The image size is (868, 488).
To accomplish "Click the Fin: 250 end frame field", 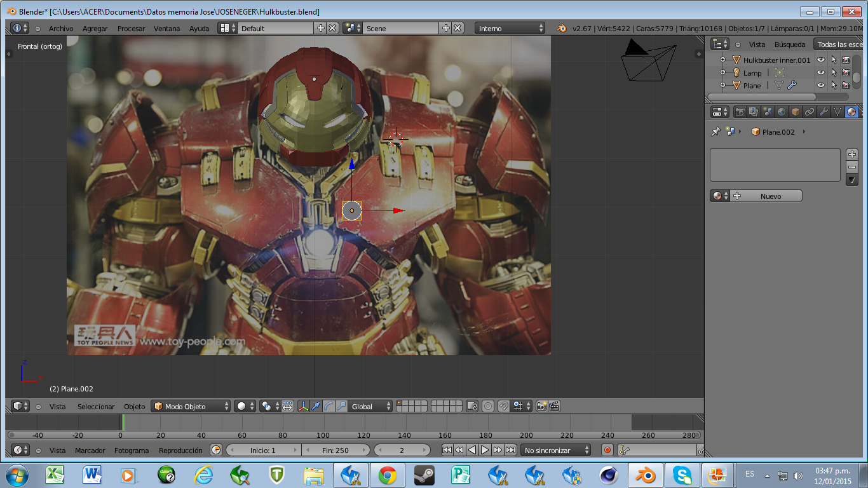I will click(x=336, y=450).
